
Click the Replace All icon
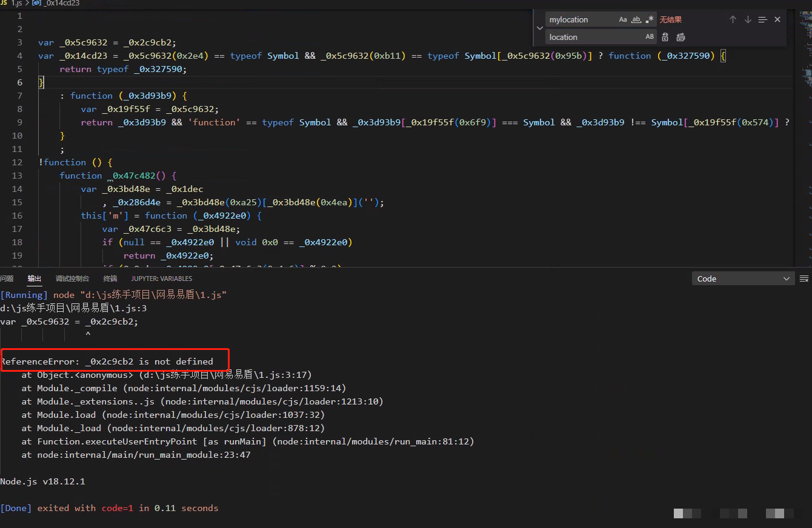coord(681,37)
